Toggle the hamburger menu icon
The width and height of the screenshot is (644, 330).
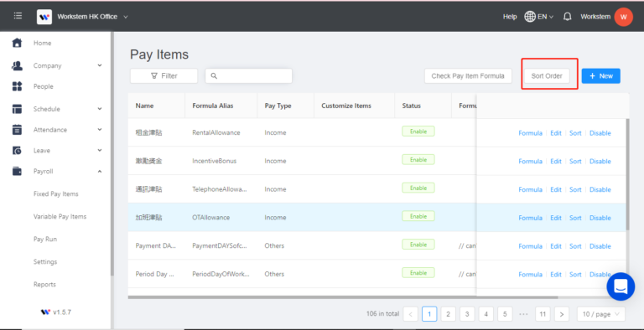click(18, 16)
